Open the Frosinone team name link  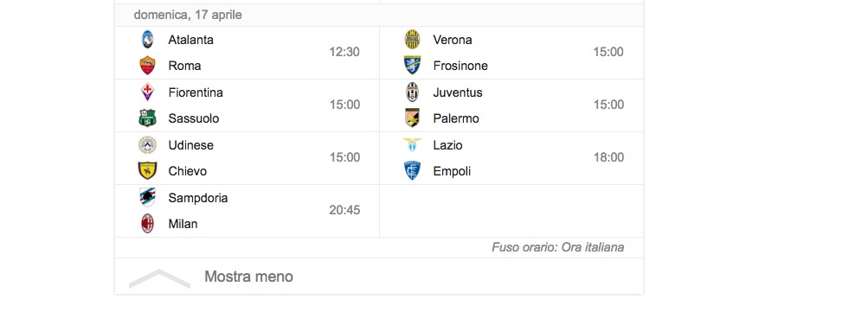tap(460, 66)
